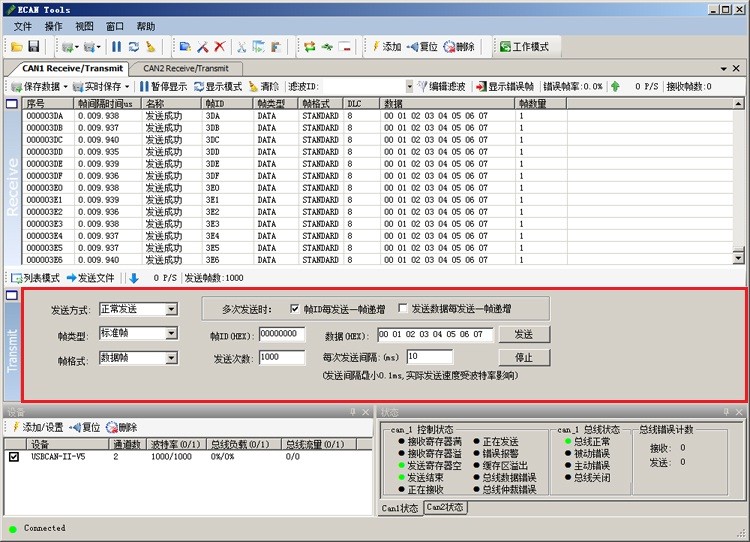Open the 帧格式 dropdown (数据帧)
Image resolution: width=750 pixels, height=542 pixels.
(171, 358)
